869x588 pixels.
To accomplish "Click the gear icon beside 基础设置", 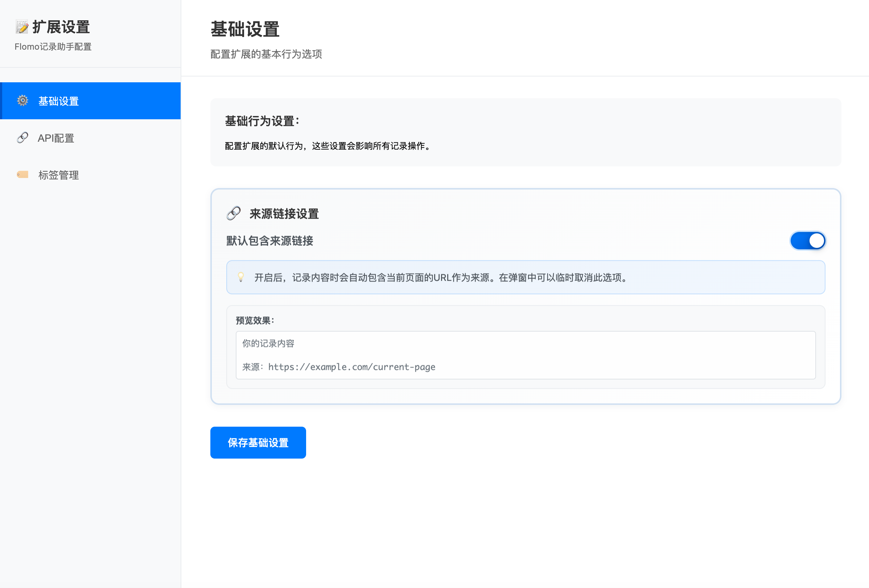I will click(x=23, y=100).
